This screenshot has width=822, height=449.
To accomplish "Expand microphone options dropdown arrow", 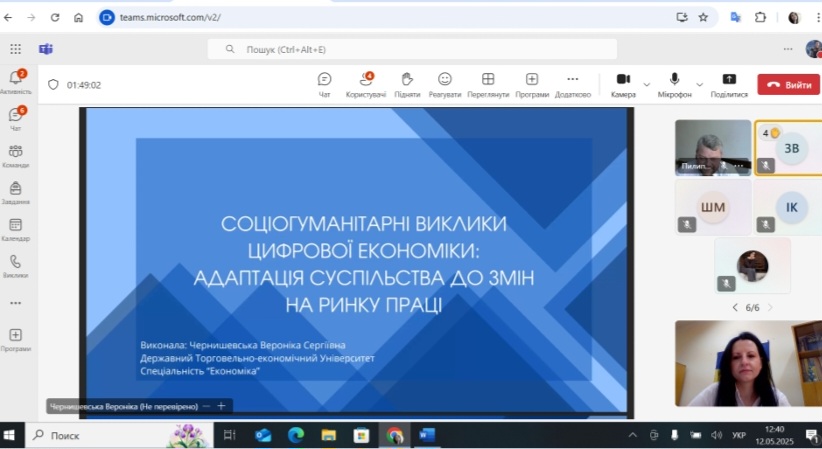I will click(699, 85).
